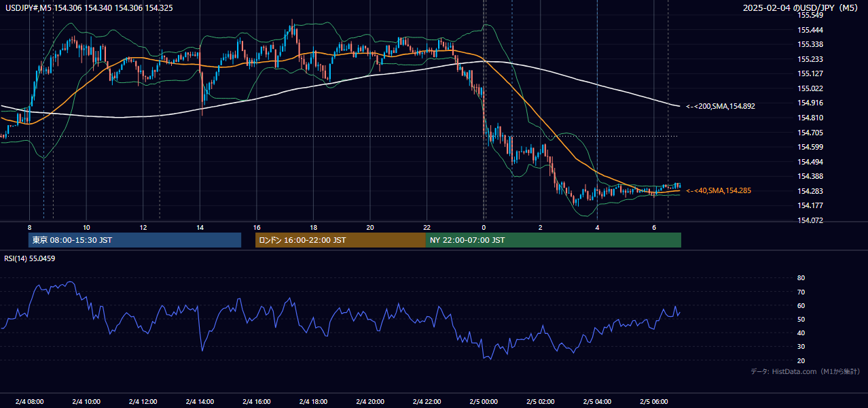Image resolution: width=868 pixels, height=408 pixels.
Task: Click the 東京 08:00-15:30 JST session bar
Action: point(134,240)
